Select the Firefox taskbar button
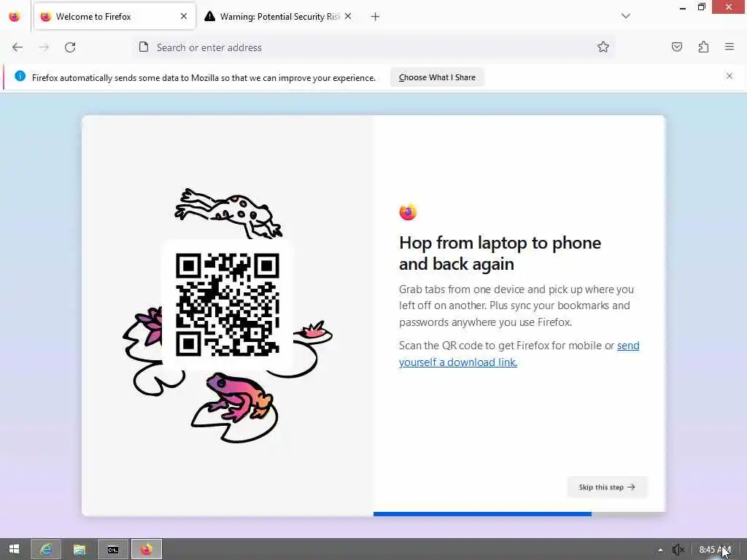The image size is (747, 560). pyautogui.click(x=147, y=550)
